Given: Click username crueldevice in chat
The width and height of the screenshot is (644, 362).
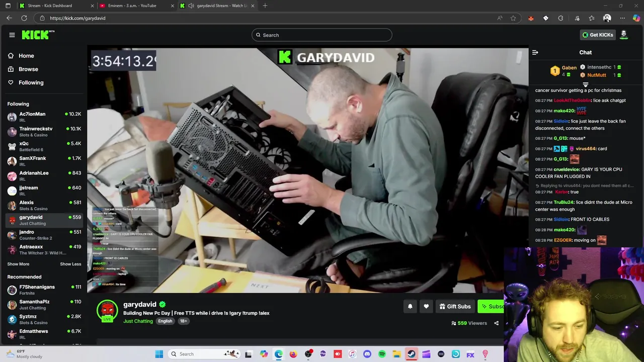Looking at the screenshot, I should [x=567, y=169].
